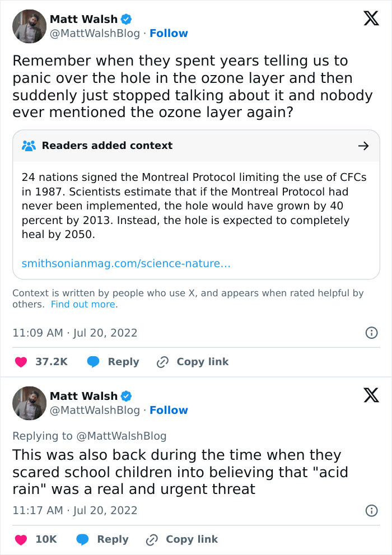Open the 11:09 AM · Jul 20, 2022 timestamp
The height and width of the screenshot is (555, 392).
74,333
